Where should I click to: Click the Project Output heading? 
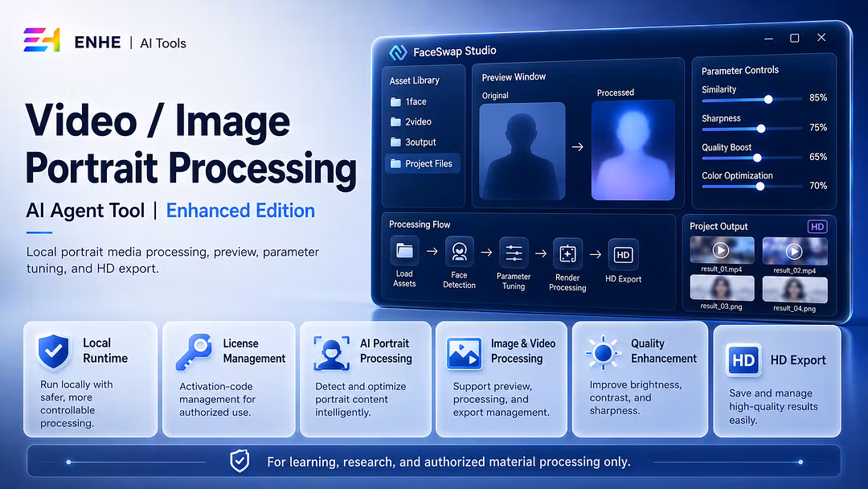(719, 227)
